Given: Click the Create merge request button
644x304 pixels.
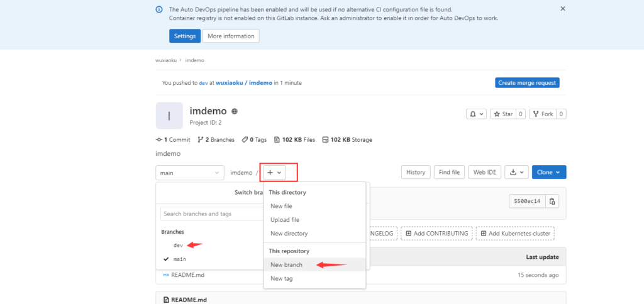Looking at the screenshot, I should 526,83.
